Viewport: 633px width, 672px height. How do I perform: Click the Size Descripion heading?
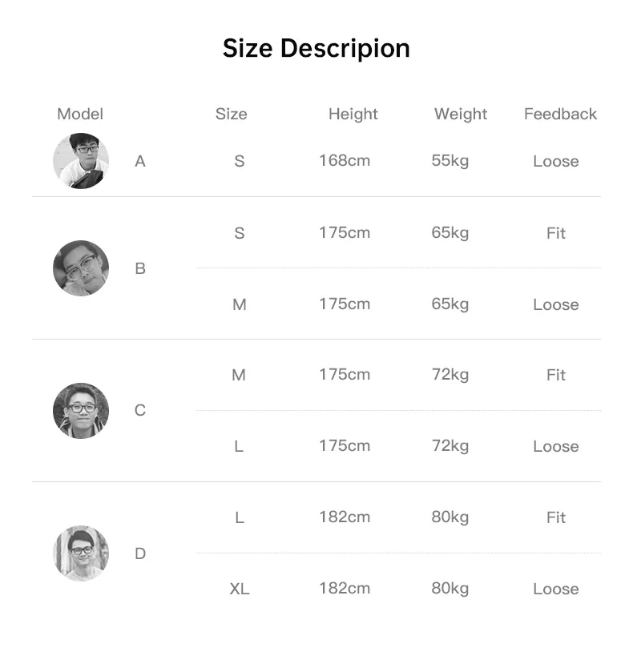(x=316, y=49)
